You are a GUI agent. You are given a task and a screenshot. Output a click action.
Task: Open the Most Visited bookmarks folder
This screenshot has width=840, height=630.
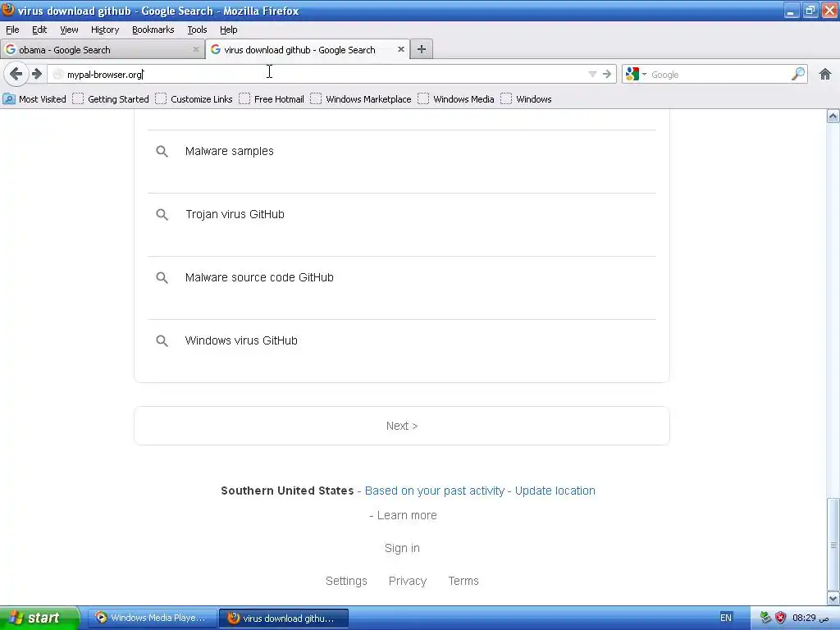coord(34,99)
